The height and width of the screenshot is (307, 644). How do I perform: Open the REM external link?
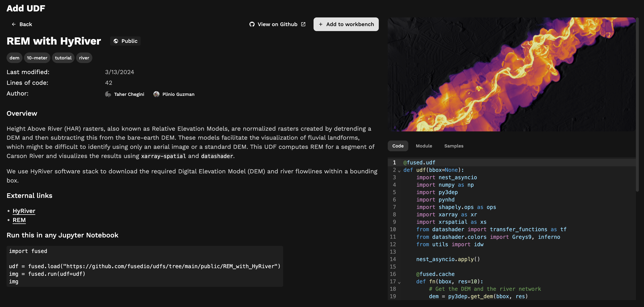pyautogui.click(x=19, y=220)
